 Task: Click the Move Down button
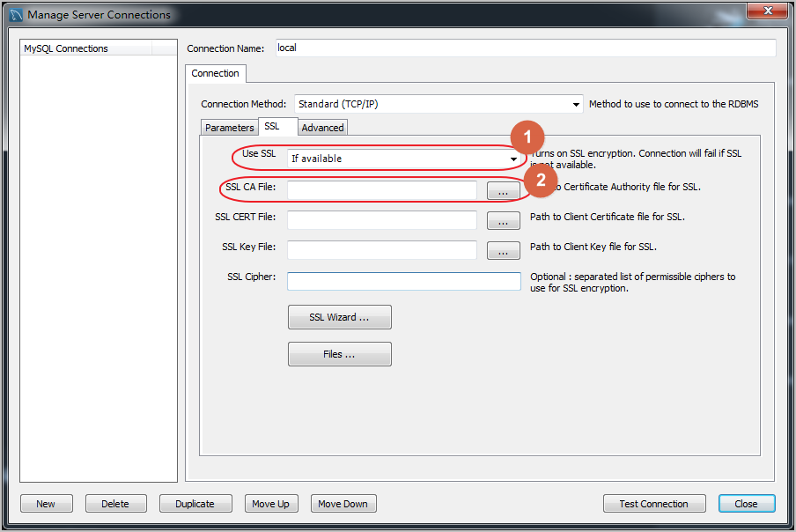pos(343,504)
